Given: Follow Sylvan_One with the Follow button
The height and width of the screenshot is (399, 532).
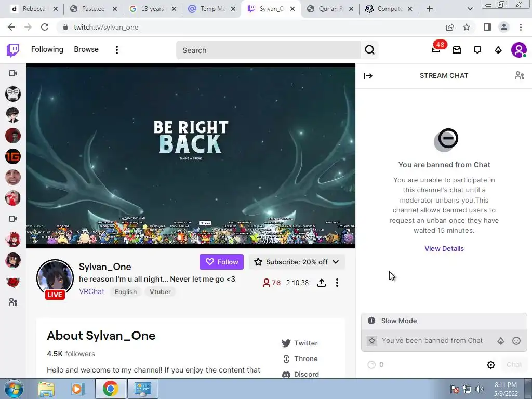Looking at the screenshot, I should click(x=221, y=262).
